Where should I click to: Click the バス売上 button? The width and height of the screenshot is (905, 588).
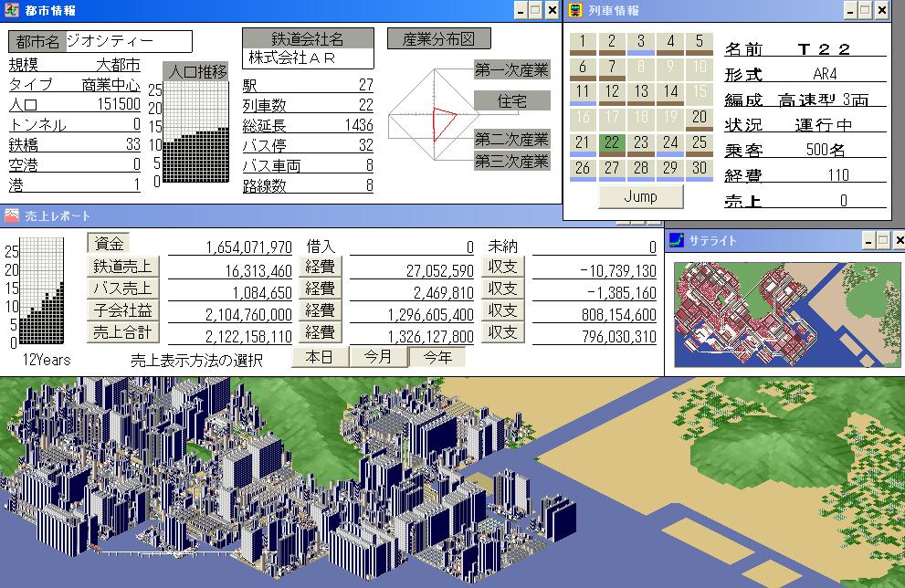(x=123, y=288)
